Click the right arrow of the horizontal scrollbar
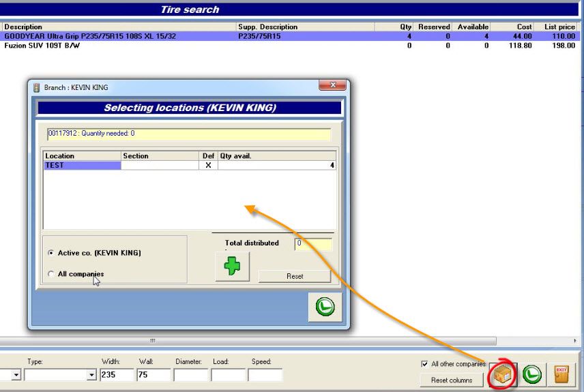The image size is (584, 392). click(574, 341)
